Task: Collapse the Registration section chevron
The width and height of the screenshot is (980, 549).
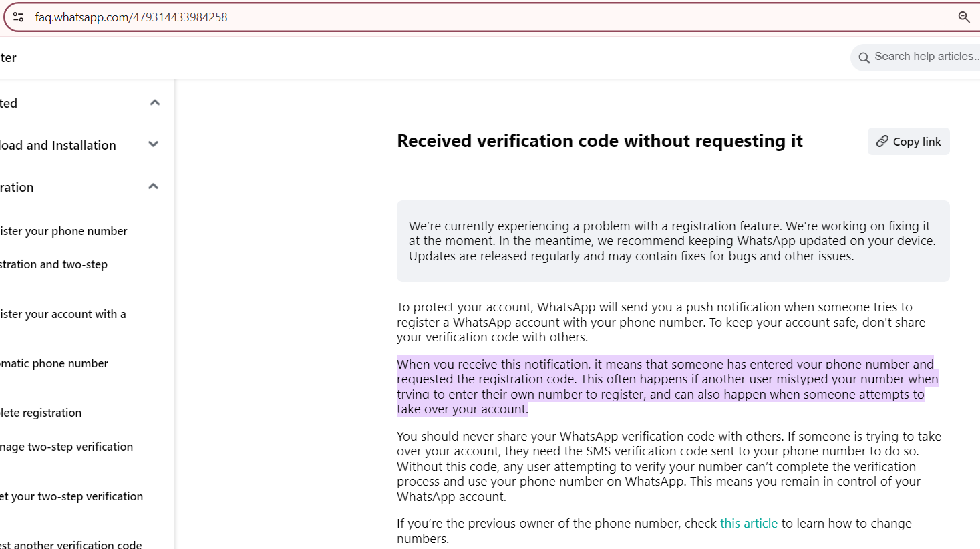Action: pos(154,187)
